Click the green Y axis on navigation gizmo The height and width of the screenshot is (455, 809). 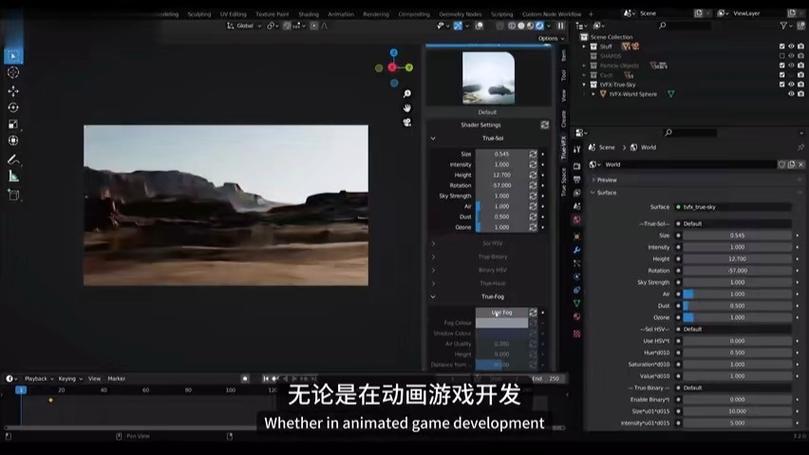409,68
